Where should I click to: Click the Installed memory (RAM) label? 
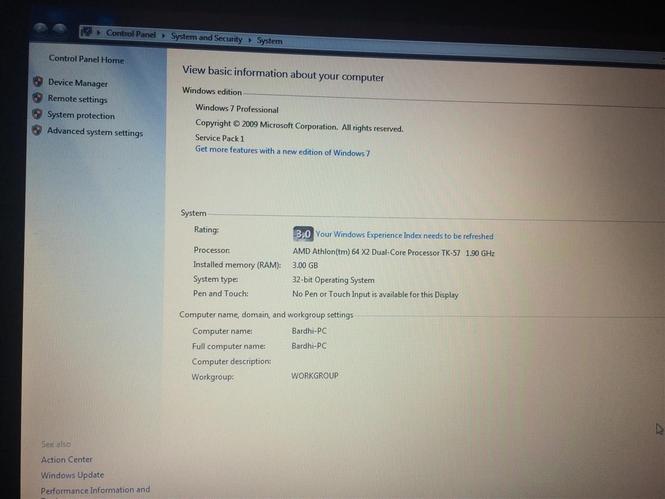[237, 265]
